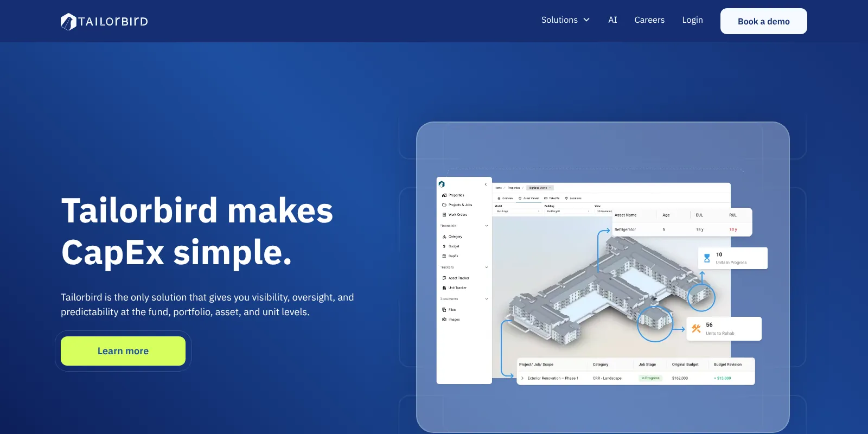
Task: Switch to the Asset Viewer tab
Action: coord(529,199)
